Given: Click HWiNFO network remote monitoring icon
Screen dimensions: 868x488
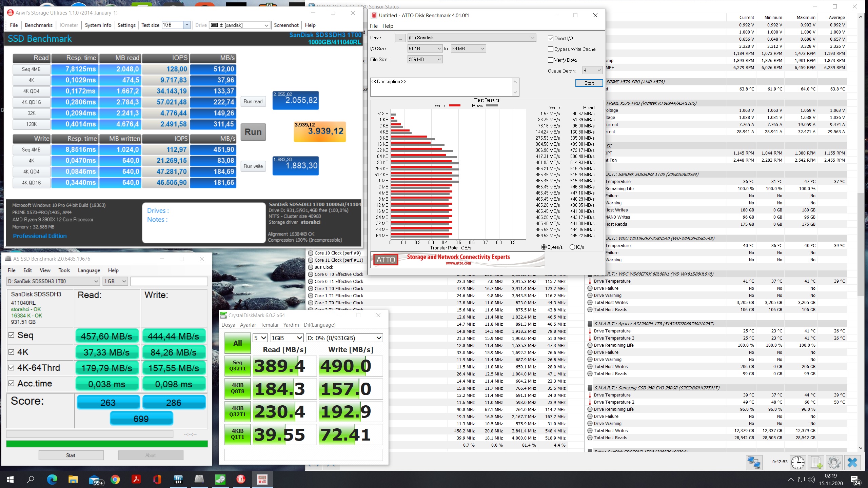Looking at the screenshot, I should [x=754, y=462].
